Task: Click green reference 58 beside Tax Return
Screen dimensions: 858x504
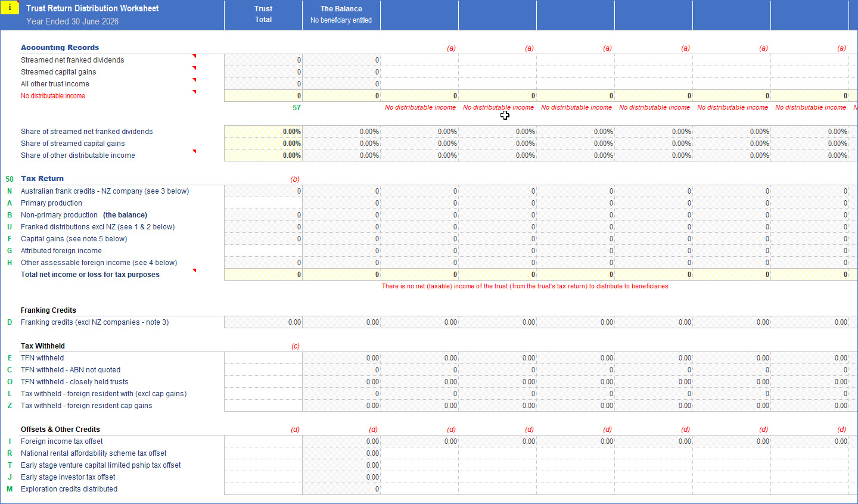Action: [10, 179]
